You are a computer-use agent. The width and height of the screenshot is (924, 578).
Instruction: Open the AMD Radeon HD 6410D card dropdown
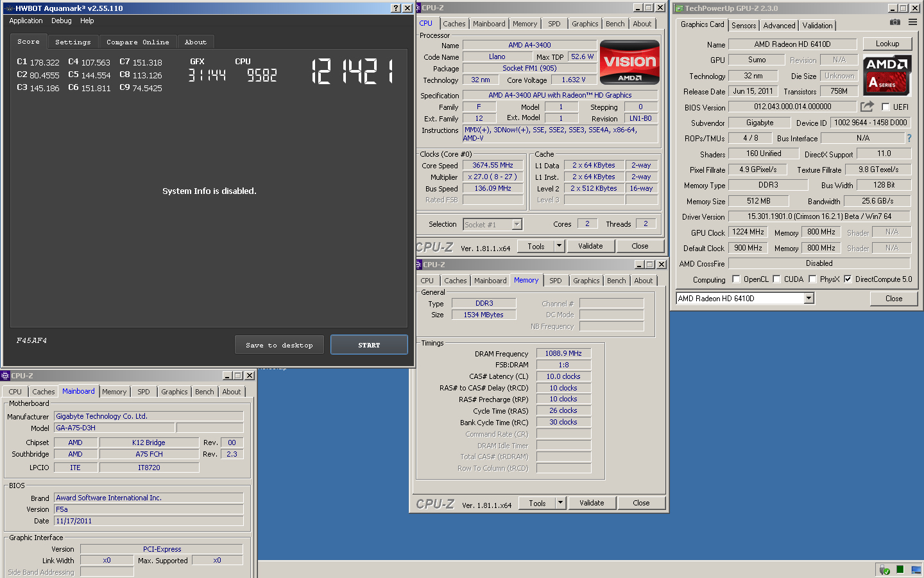(809, 298)
